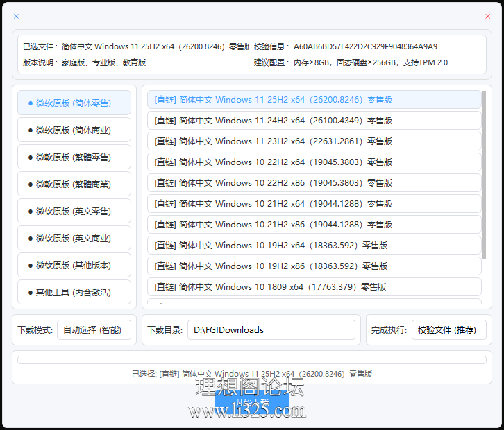
Task: Choose Windows 11 23H2 x64 (22631.2861) entry
Action: pyautogui.click(x=314, y=141)
